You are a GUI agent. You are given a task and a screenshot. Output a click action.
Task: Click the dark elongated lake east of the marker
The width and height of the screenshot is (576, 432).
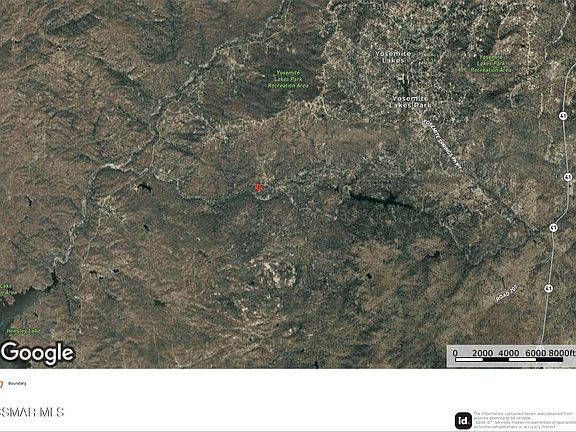click(382, 200)
